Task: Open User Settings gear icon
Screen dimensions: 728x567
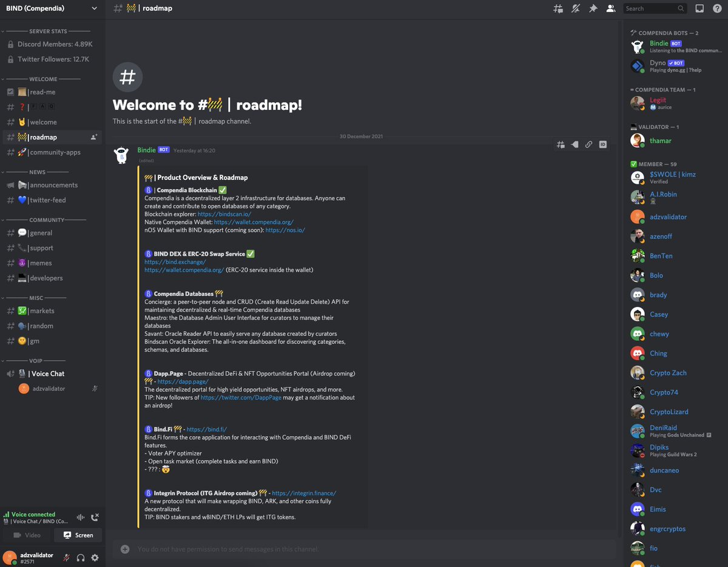Action: click(95, 557)
